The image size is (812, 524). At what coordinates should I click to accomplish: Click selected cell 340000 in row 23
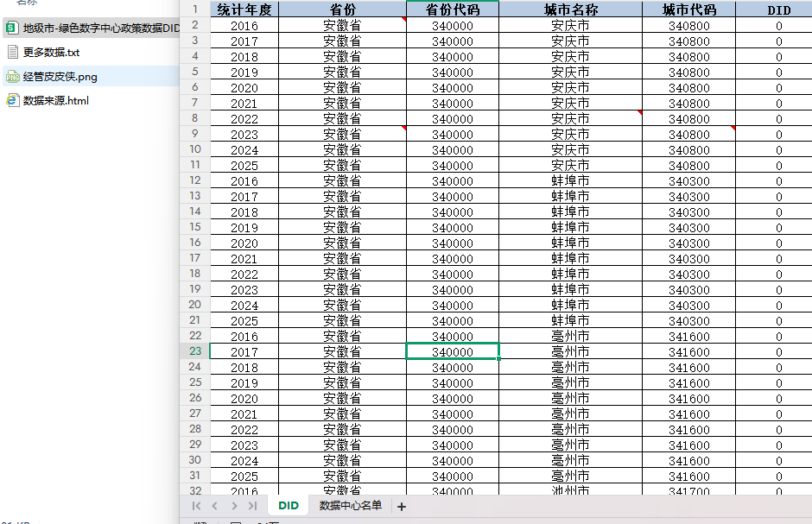coord(453,351)
